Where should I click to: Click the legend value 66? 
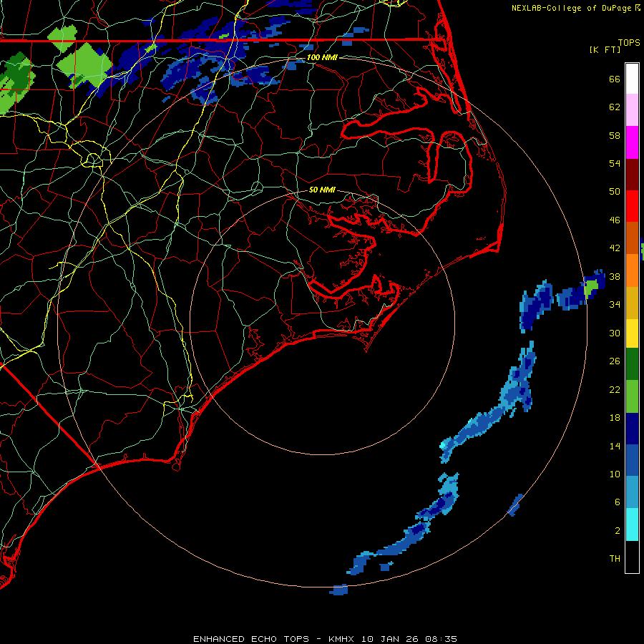(615, 79)
